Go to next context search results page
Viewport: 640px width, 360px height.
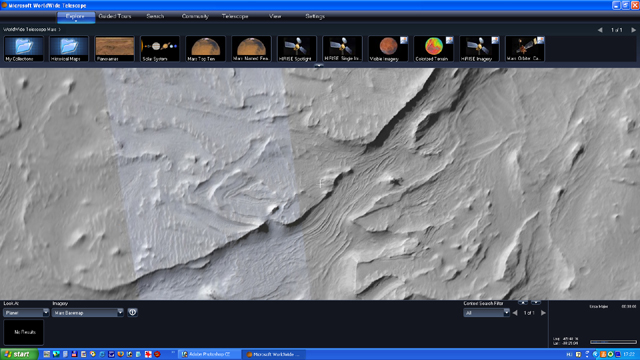(x=543, y=313)
